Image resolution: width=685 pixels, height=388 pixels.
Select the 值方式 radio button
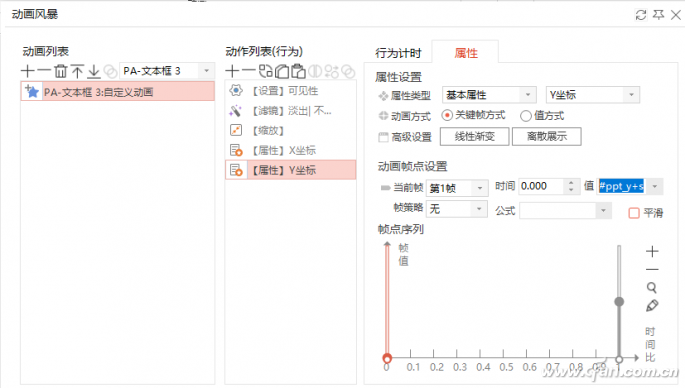pyautogui.click(x=526, y=116)
